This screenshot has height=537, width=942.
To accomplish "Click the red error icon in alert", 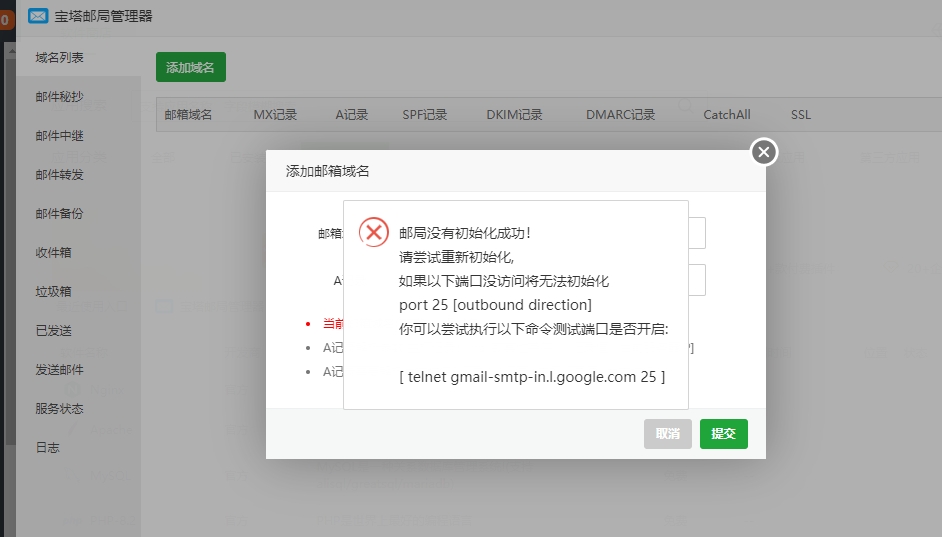I will pyautogui.click(x=374, y=232).
